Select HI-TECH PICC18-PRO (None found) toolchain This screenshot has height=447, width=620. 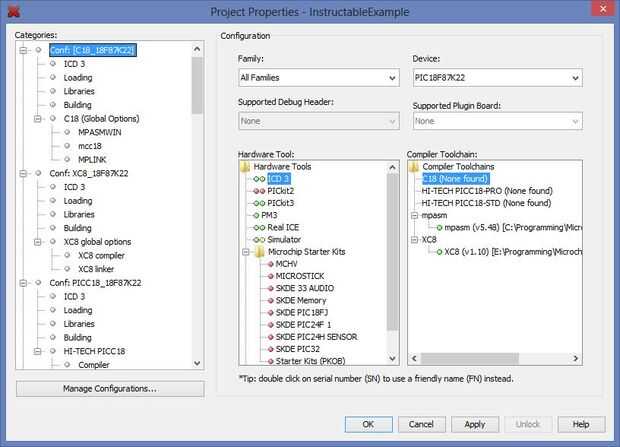(x=487, y=191)
